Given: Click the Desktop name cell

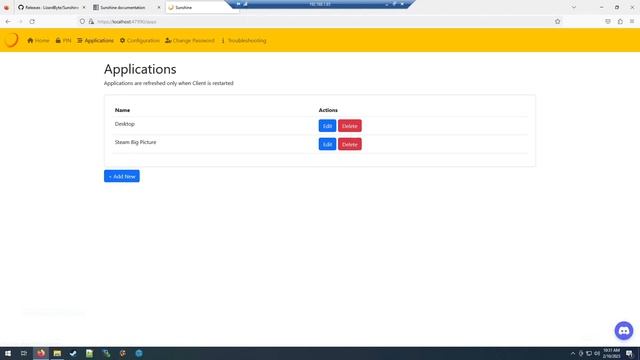Looking at the screenshot, I should pyautogui.click(x=124, y=124).
